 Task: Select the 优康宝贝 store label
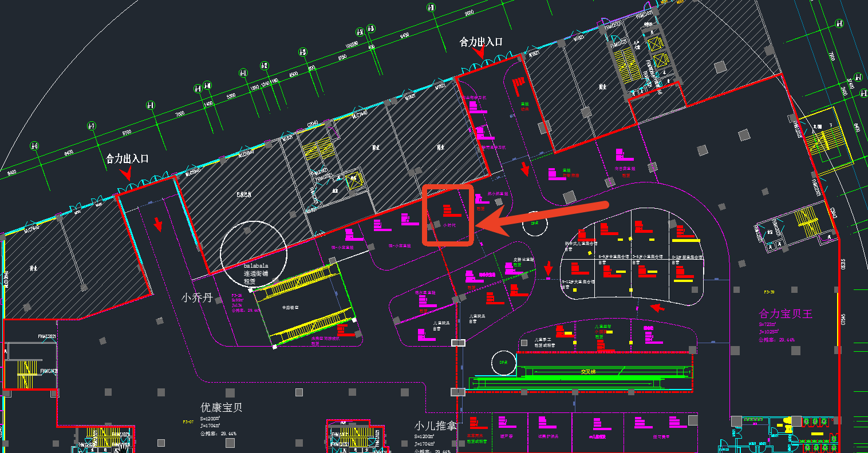[221, 408]
